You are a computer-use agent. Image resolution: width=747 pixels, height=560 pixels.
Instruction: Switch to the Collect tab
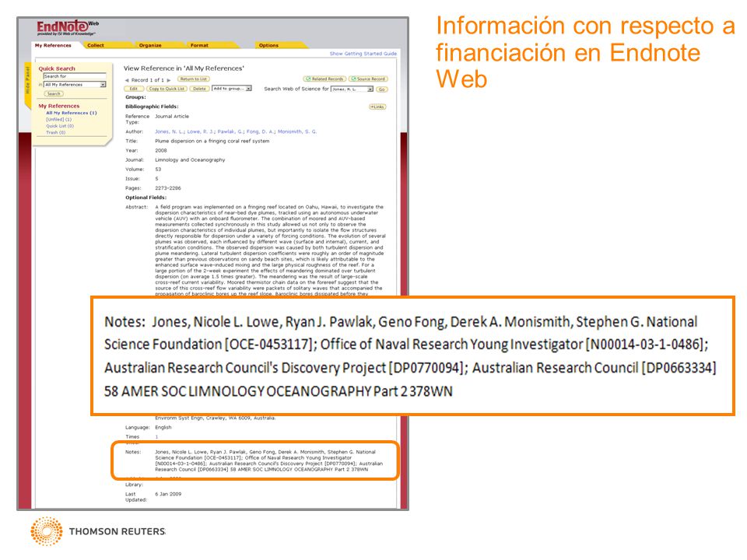tap(95, 45)
